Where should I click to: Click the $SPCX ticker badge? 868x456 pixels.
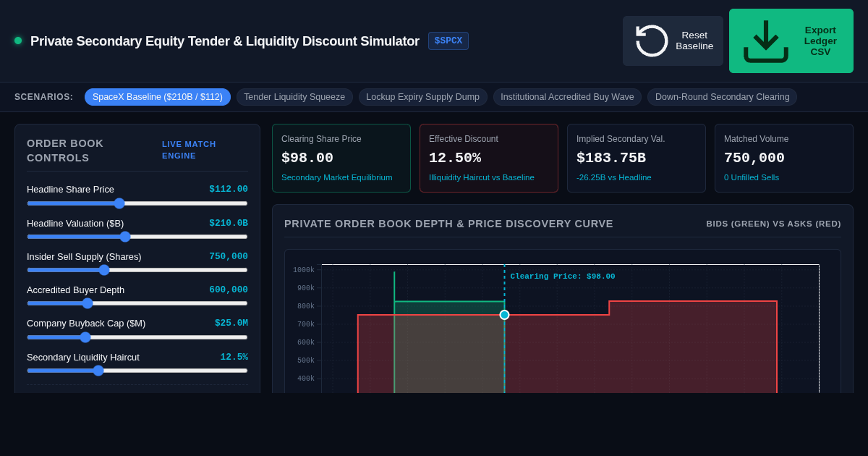(448, 41)
